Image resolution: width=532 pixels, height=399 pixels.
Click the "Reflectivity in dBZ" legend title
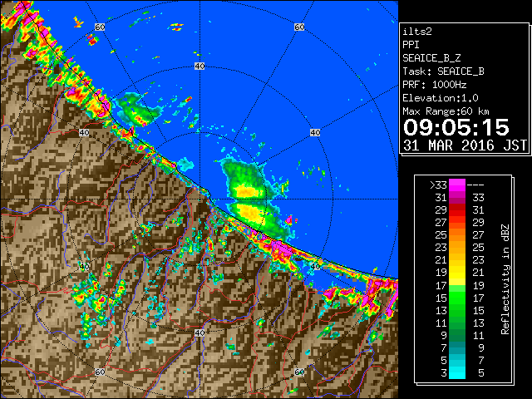505,279
